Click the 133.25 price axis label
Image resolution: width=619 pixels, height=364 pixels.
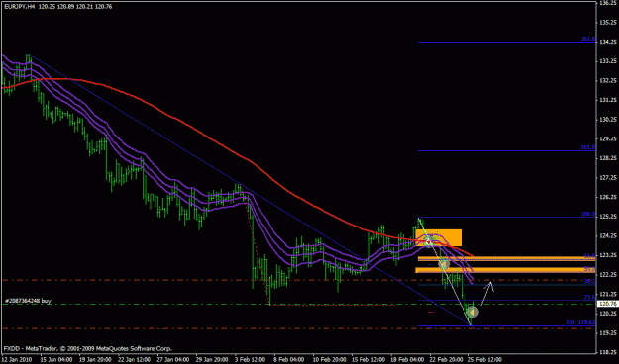(608, 61)
